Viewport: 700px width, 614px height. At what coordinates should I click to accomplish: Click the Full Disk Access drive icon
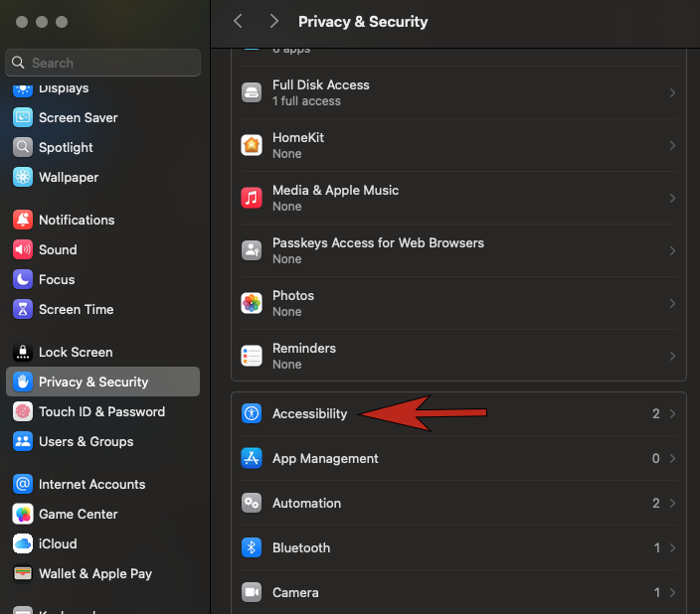pyautogui.click(x=252, y=92)
